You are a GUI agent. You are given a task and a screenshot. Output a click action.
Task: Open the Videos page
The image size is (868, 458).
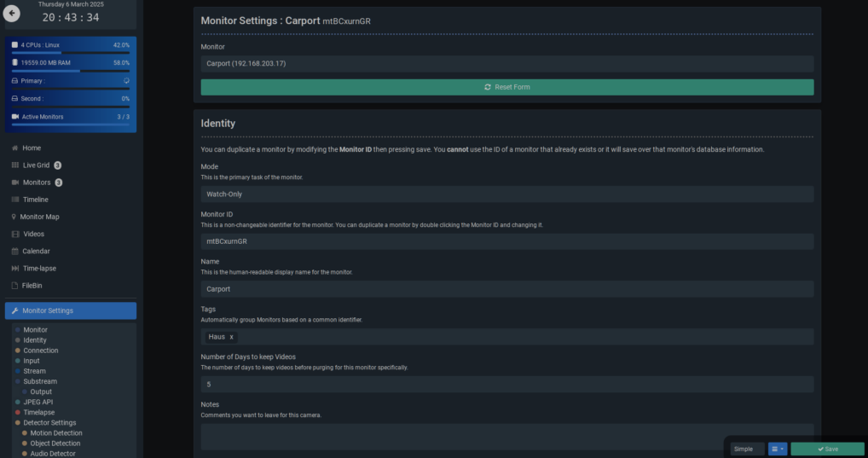(x=33, y=234)
